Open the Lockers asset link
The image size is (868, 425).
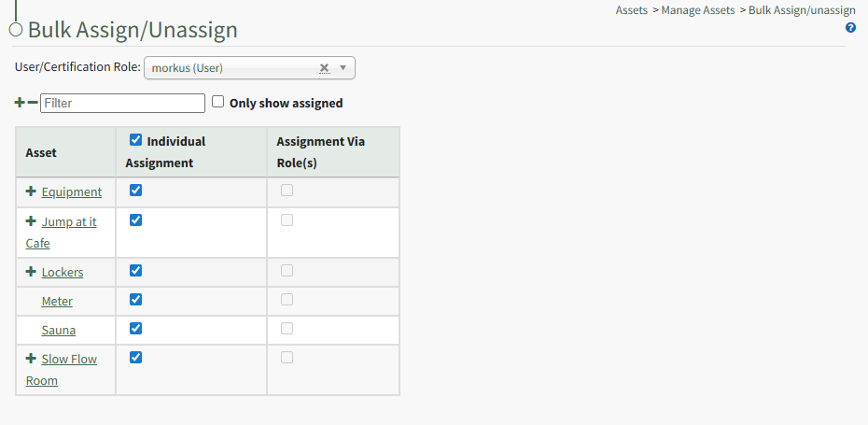coord(63,272)
